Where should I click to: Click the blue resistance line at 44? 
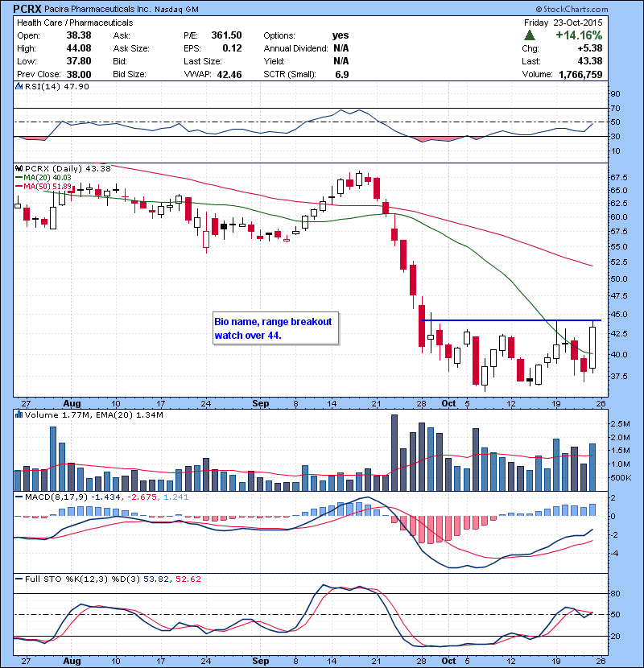tap(511, 320)
